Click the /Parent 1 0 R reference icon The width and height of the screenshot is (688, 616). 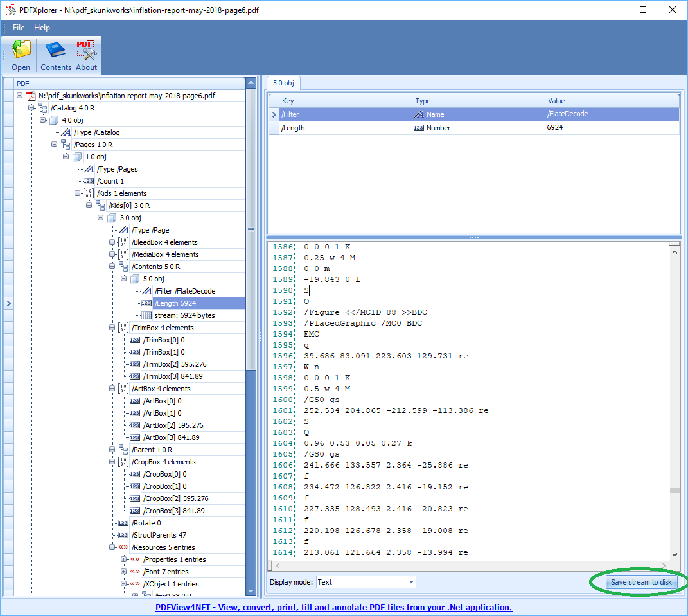123,450
